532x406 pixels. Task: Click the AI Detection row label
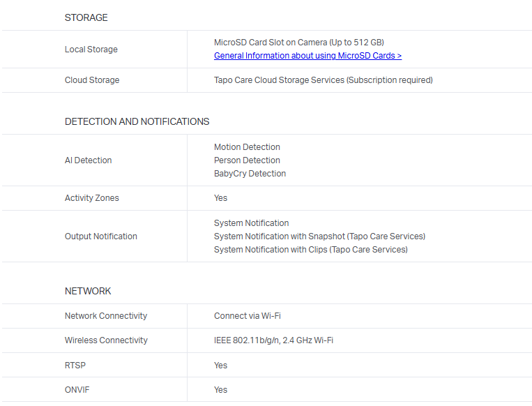click(x=89, y=160)
